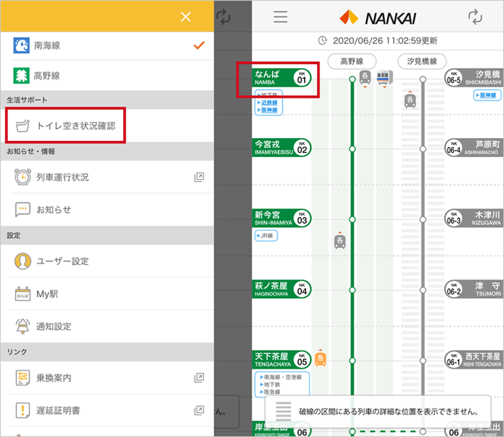
Task: Click external link icon beside 乗換案内
Action: pos(199,378)
